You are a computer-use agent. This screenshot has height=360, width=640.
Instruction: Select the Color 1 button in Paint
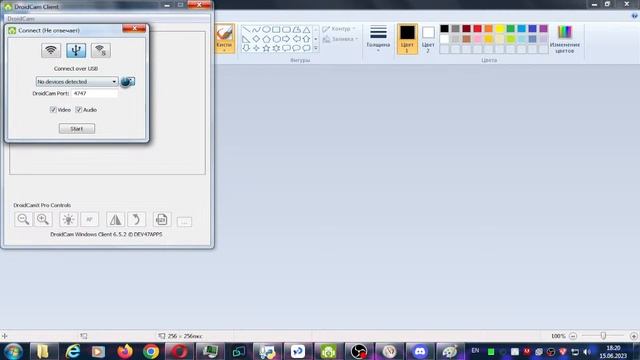tap(407, 39)
